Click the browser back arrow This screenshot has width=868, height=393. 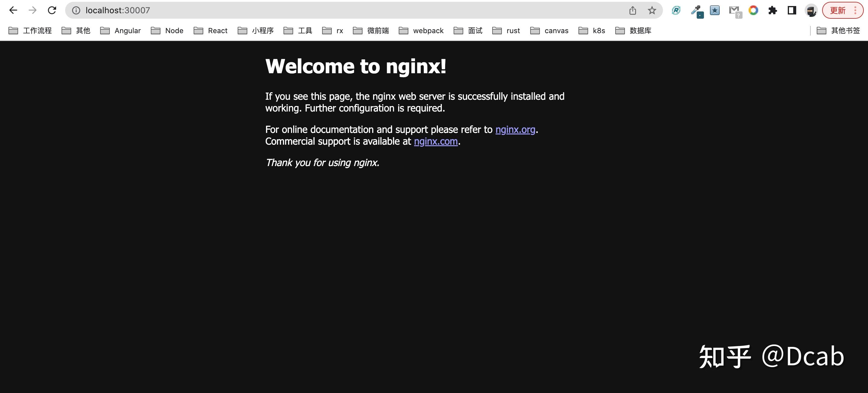(13, 11)
